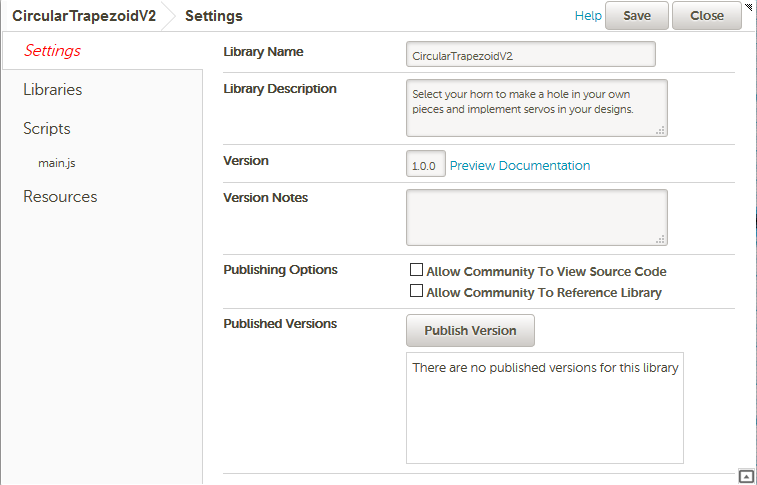Image resolution: width=757 pixels, height=485 pixels.
Task: Click the Publish Version button
Action: 470,331
